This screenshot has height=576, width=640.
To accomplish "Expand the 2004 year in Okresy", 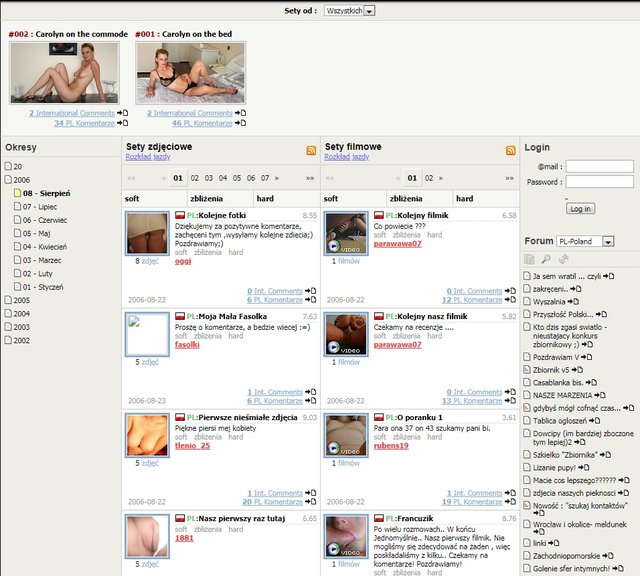I will click(x=21, y=313).
